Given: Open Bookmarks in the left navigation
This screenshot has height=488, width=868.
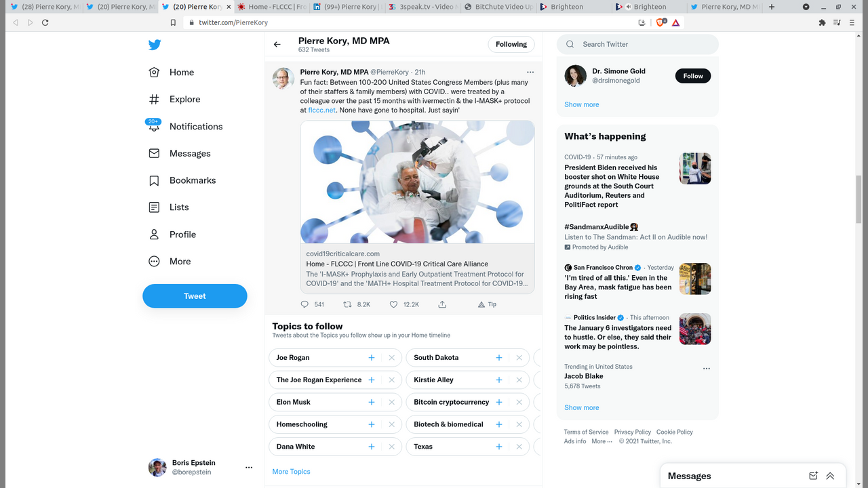Looking at the screenshot, I should (193, 180).
